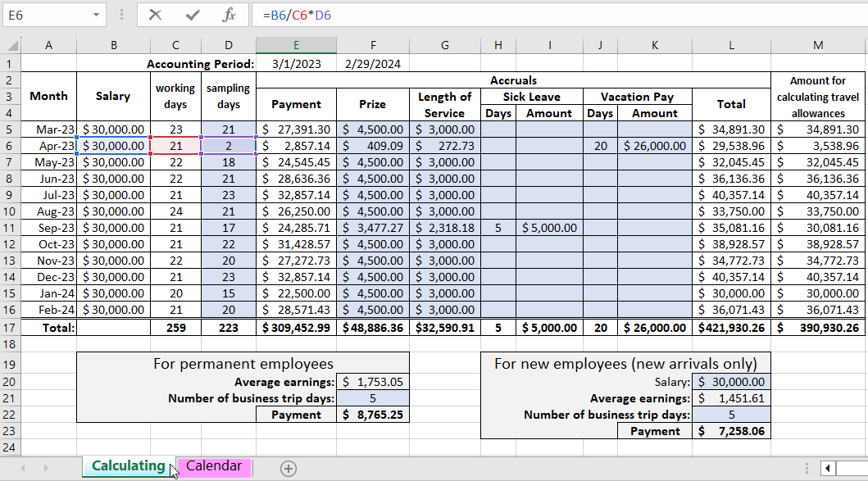
Task: Select the permanent employees Payment cell $8,765.25
Action: 373,415
